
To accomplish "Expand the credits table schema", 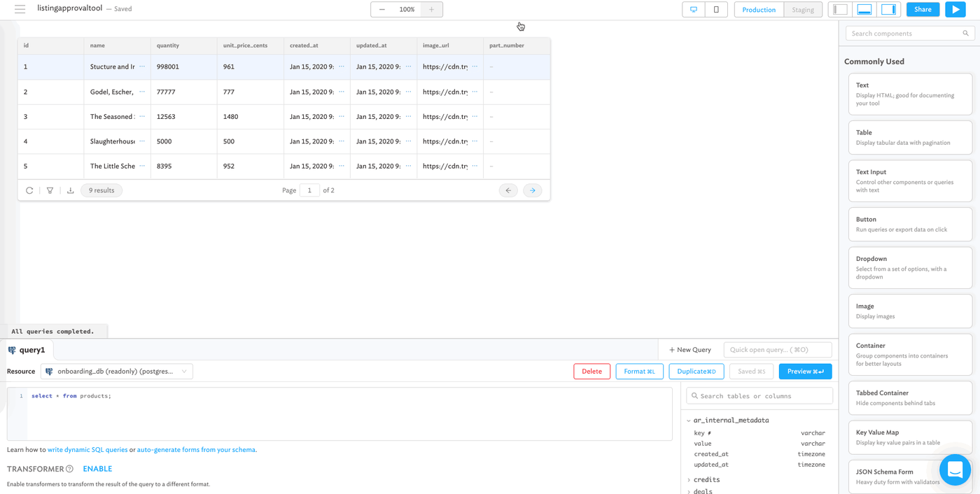I will coord(689,480).
